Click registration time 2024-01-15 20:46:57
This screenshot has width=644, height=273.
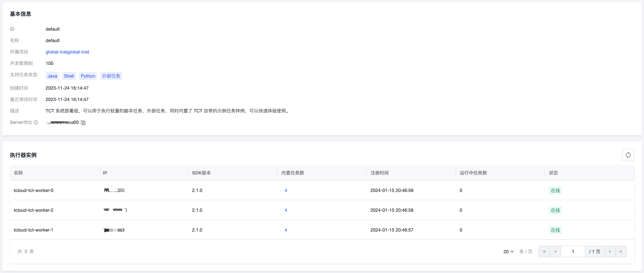(x=392, y=230)
